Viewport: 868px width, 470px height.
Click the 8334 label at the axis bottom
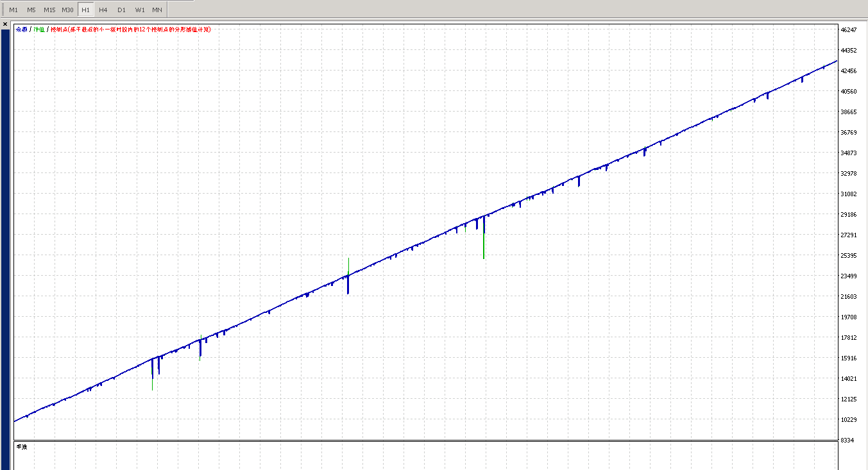pyautogui.click(x=847, y=441)
